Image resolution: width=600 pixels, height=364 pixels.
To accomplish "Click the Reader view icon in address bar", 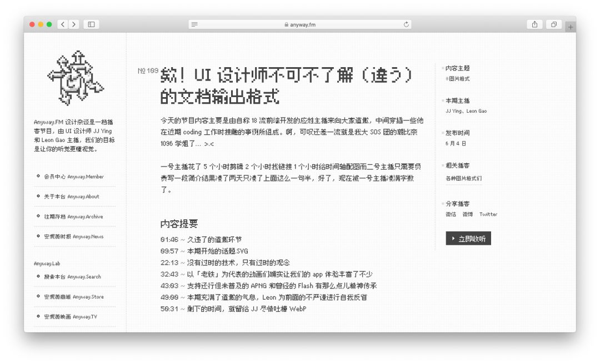I will pyautogui.click(x=194, y=24).
